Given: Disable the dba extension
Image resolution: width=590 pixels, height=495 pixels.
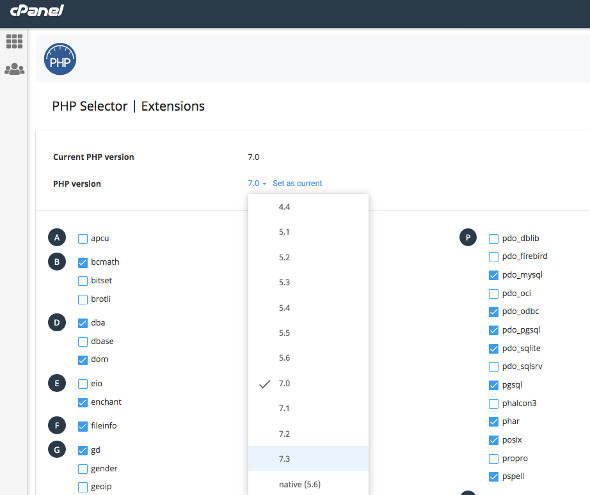Looking at the screenshot, I should (x=83, y=323).
